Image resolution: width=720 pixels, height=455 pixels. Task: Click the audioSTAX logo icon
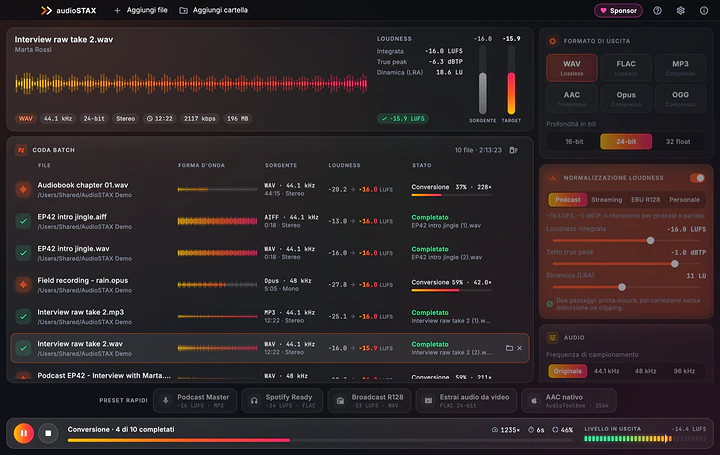pyautogui.click(x=46, y=11)
